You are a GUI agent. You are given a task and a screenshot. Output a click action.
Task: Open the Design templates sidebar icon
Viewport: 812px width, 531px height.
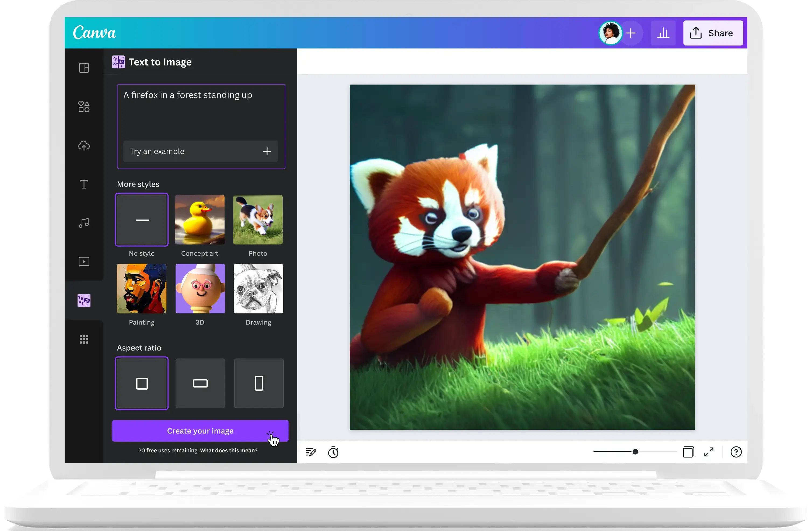click(x=84, y=68)
